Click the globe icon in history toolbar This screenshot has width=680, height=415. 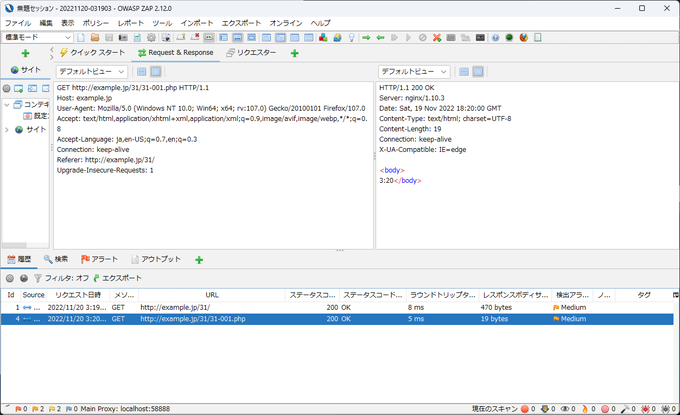pos(24,278)
